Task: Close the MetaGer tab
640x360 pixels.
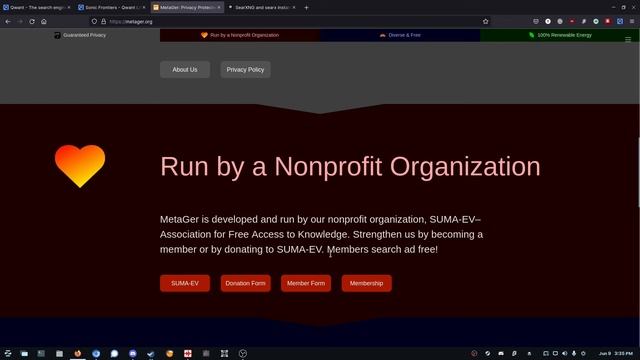Action: [x=219, y=7]
